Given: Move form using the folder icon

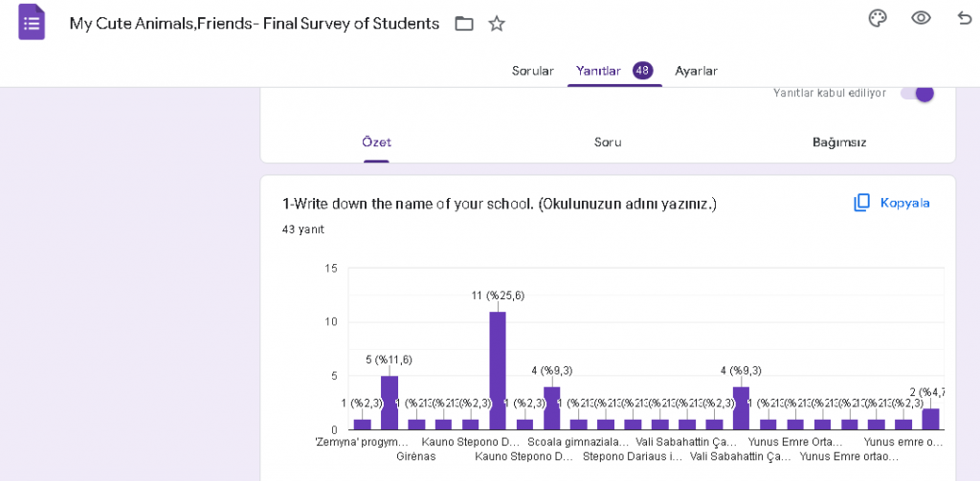Looking at the screenshot, I should click(x=464, y=24).
